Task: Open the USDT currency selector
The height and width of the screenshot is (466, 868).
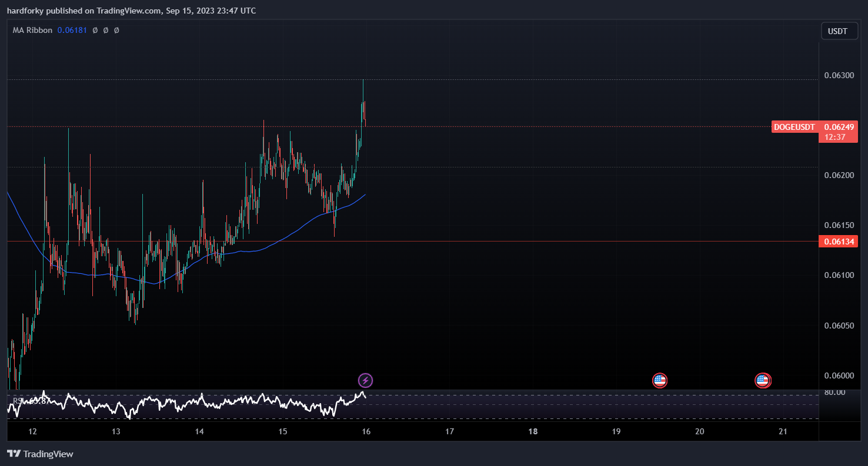Action: [838, 31]
